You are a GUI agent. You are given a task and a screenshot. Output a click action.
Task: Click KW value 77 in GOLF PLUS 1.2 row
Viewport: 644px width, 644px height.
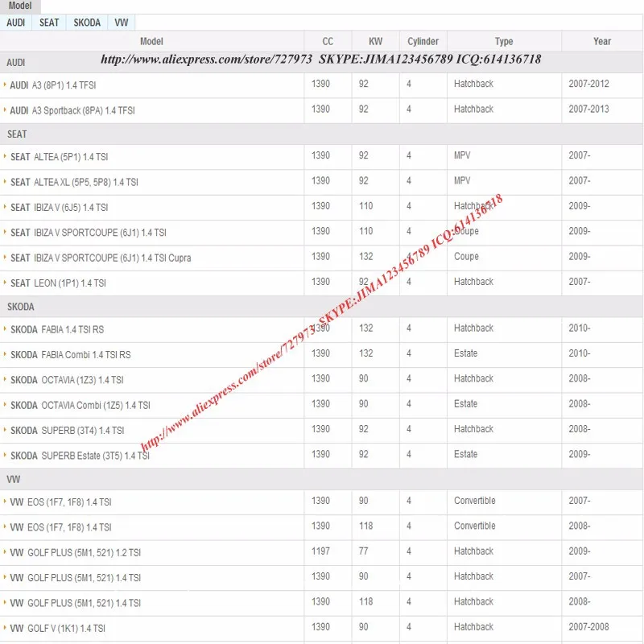pyautogui.click(x=364, y=551)
